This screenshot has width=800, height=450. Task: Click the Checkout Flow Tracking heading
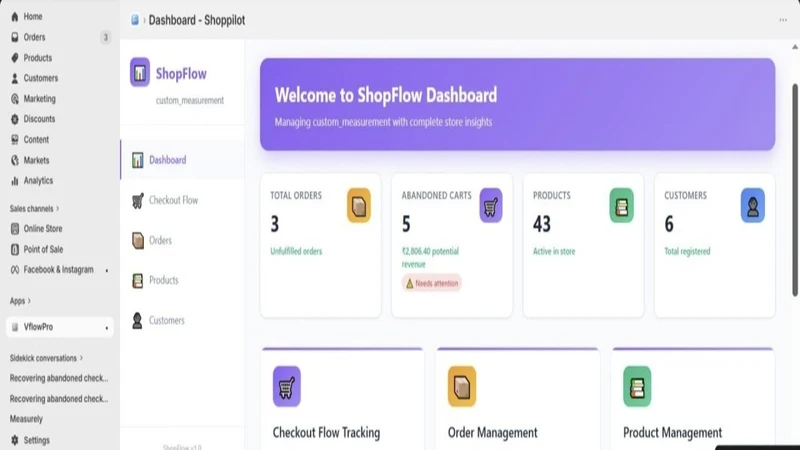327,433
